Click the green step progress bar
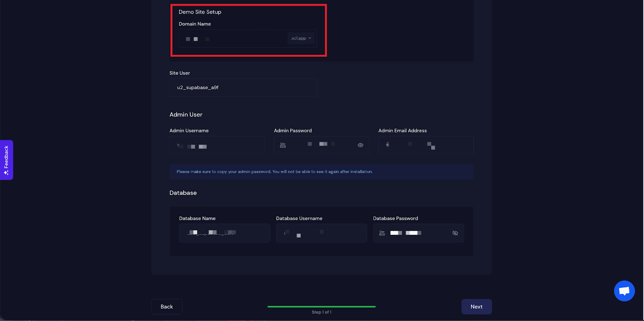This screenshot has width=644, height=321. pos(321,307)
